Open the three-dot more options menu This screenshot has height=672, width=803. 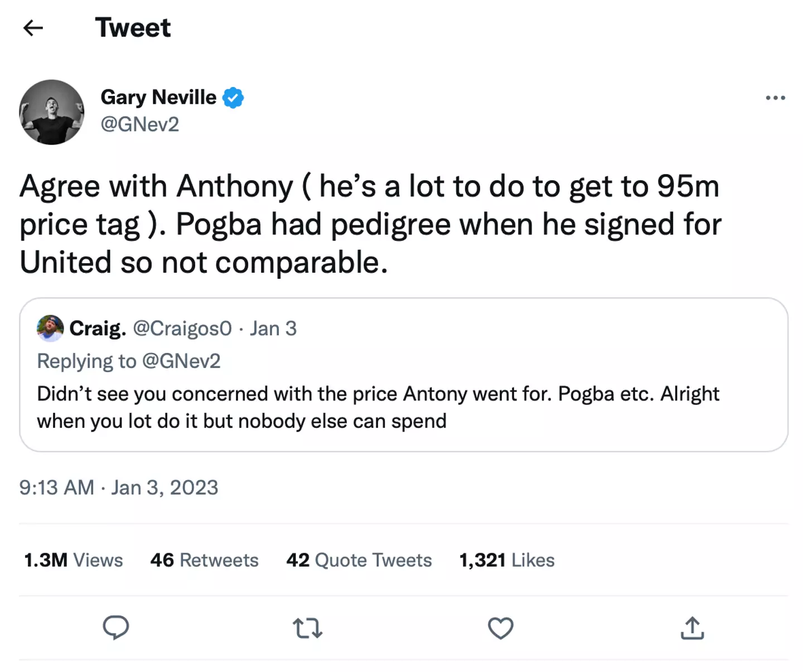(775, 98)
